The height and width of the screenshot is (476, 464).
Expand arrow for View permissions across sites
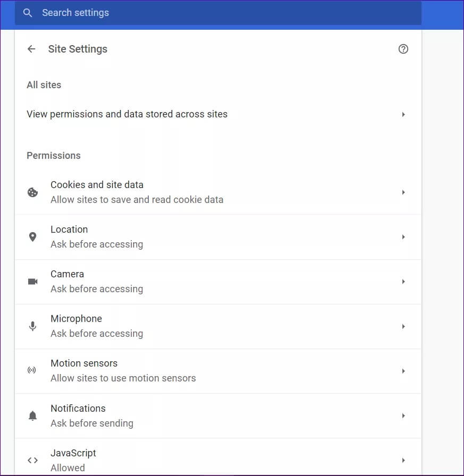point(403,114)
